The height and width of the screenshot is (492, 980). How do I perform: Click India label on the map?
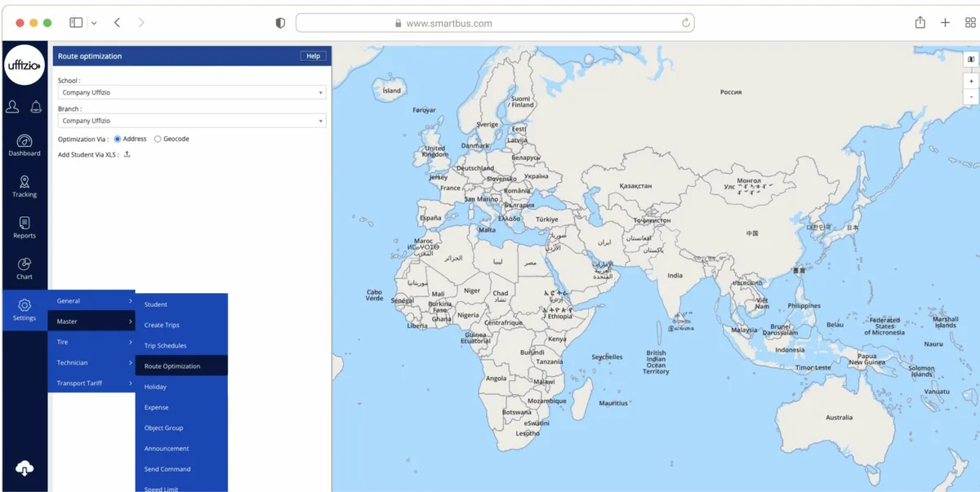[x=675, y=275]
